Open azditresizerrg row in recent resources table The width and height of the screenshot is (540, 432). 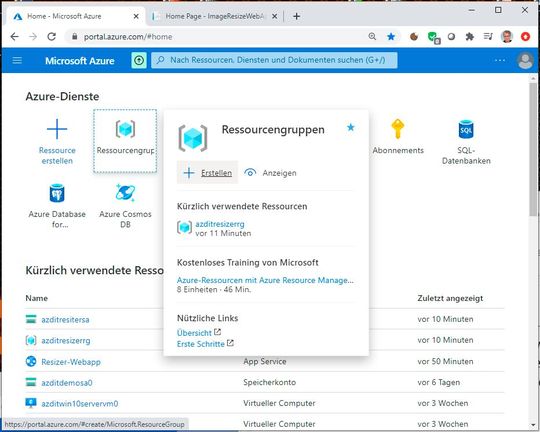click(66, 341)
